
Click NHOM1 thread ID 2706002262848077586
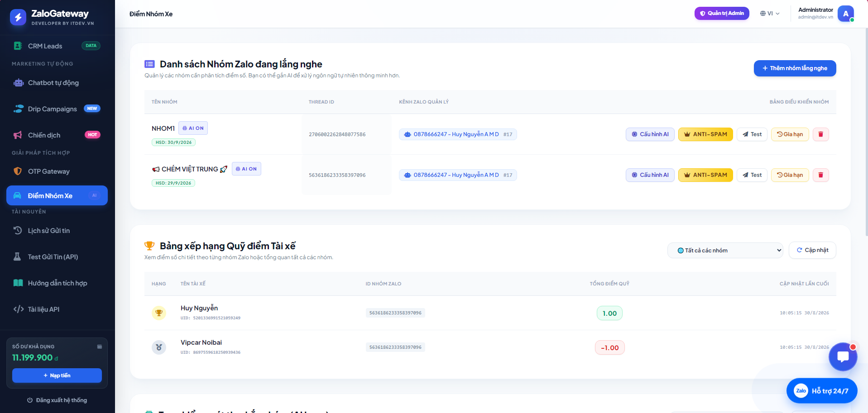(x=337, y=134)
